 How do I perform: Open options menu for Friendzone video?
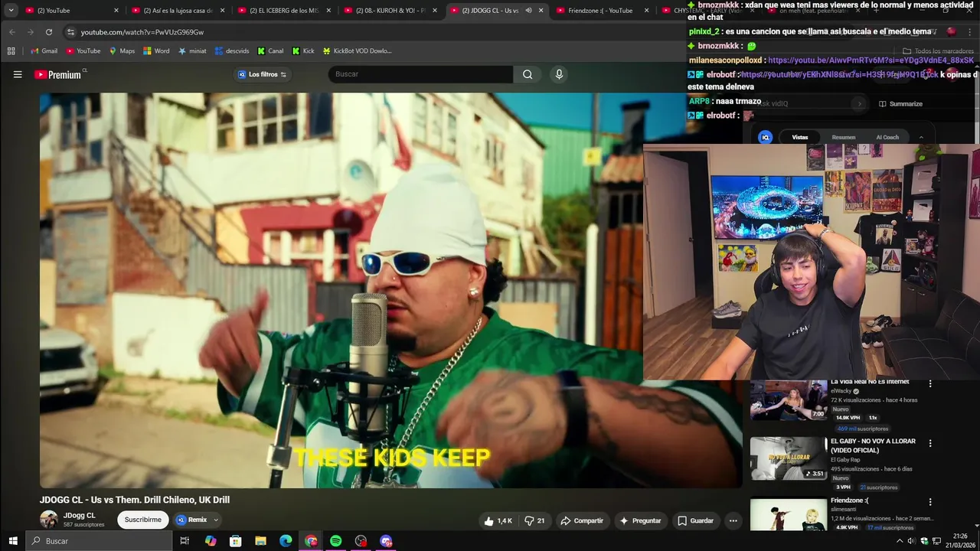pos(930,502)
